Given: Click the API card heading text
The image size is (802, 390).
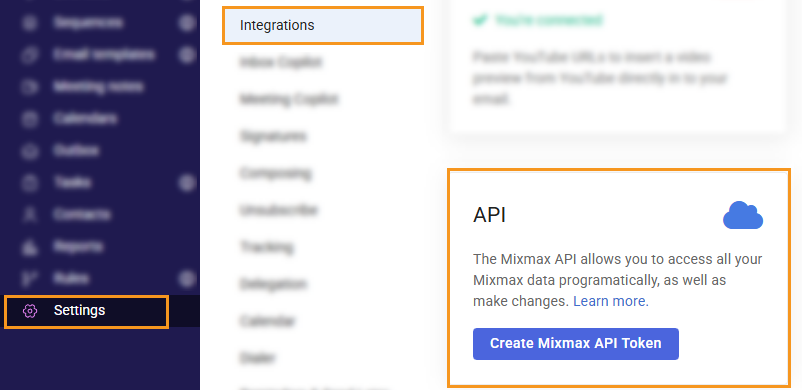Looking at the screenshot, I should (489, 215).
